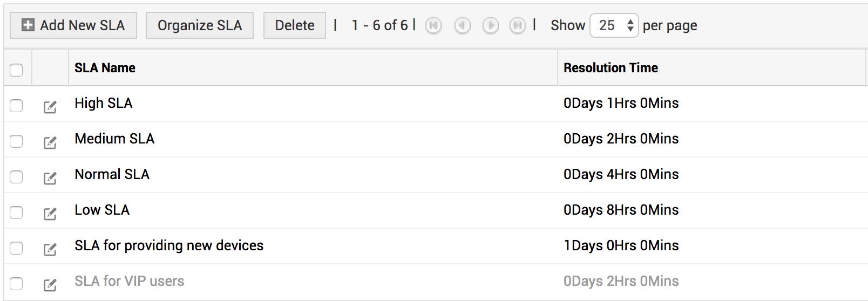Edit the SLA for VIP users via icon
This screenshot has height=301, width=868.
click(50, 285)
